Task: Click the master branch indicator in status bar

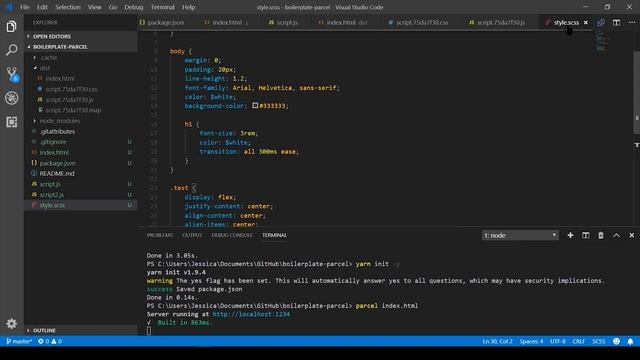Action: tap(19, 341)
